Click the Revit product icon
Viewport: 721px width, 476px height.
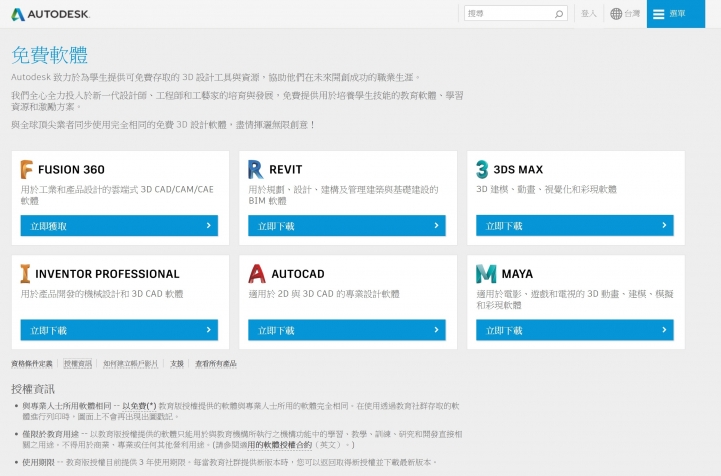pyautogui.click(x=256, y=169)
